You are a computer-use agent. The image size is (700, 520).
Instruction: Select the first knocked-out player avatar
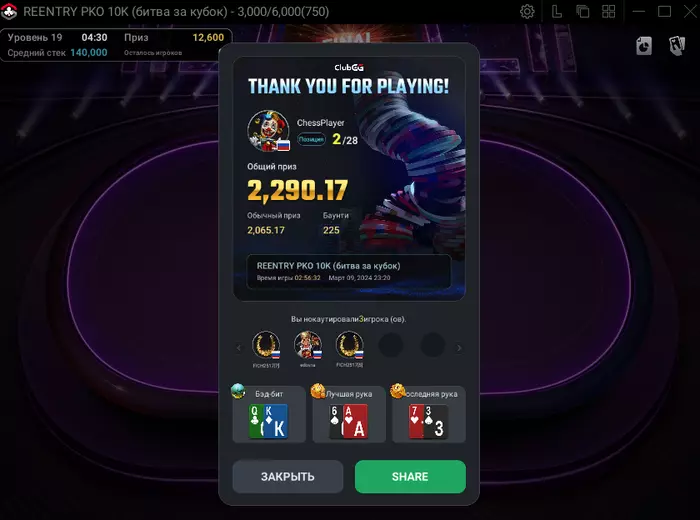pyautogui.click(x=266, y=345)
